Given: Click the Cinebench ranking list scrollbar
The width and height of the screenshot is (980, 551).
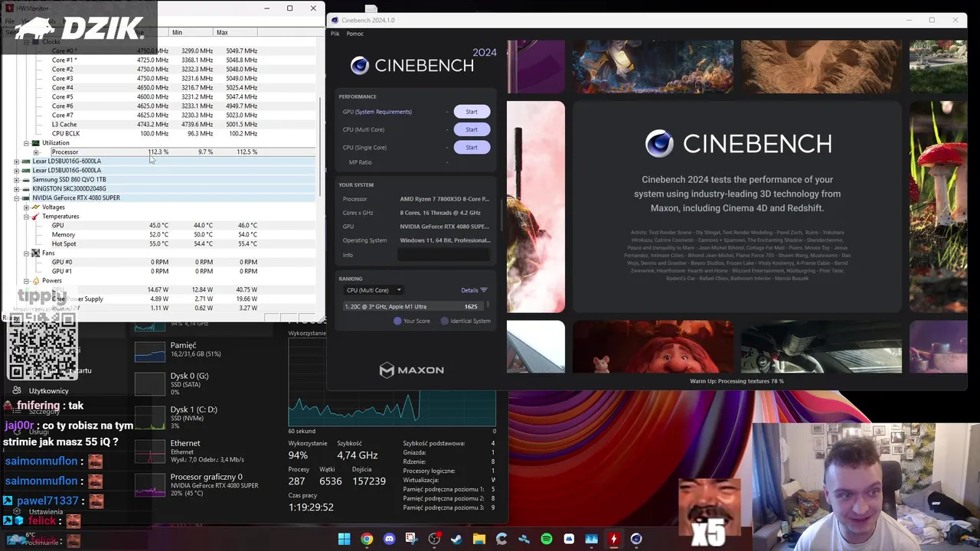Looking at the screenshot, I should tap(487, 306).
